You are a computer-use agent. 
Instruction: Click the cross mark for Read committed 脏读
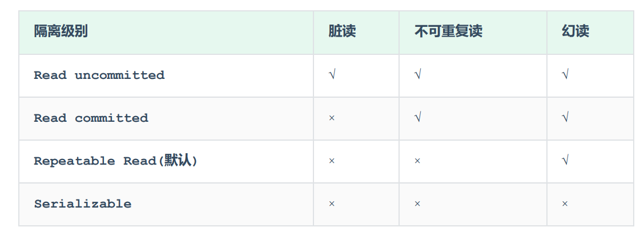click(x=332, y=118)
